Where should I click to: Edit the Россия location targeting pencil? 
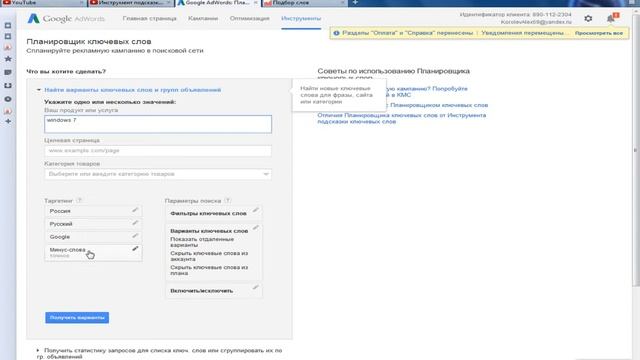[135, 210]
